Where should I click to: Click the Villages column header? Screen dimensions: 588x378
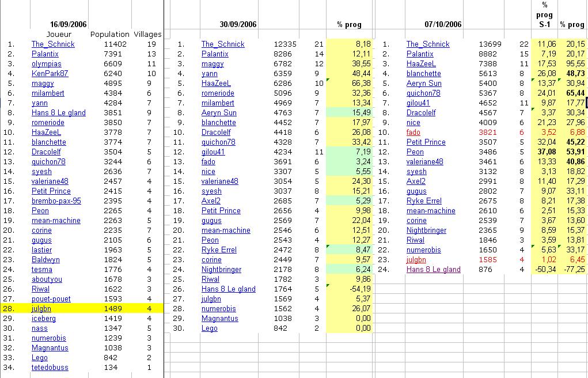[x=148, y=34]
